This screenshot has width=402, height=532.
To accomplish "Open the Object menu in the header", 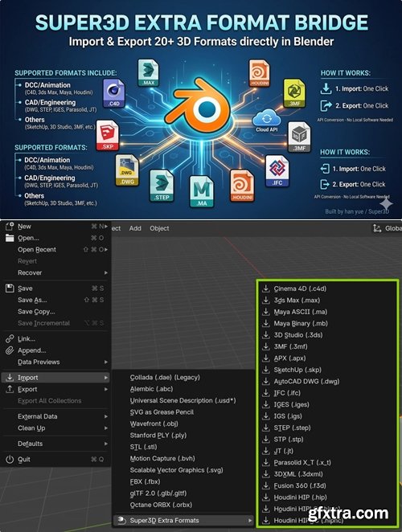I will 159,228.
